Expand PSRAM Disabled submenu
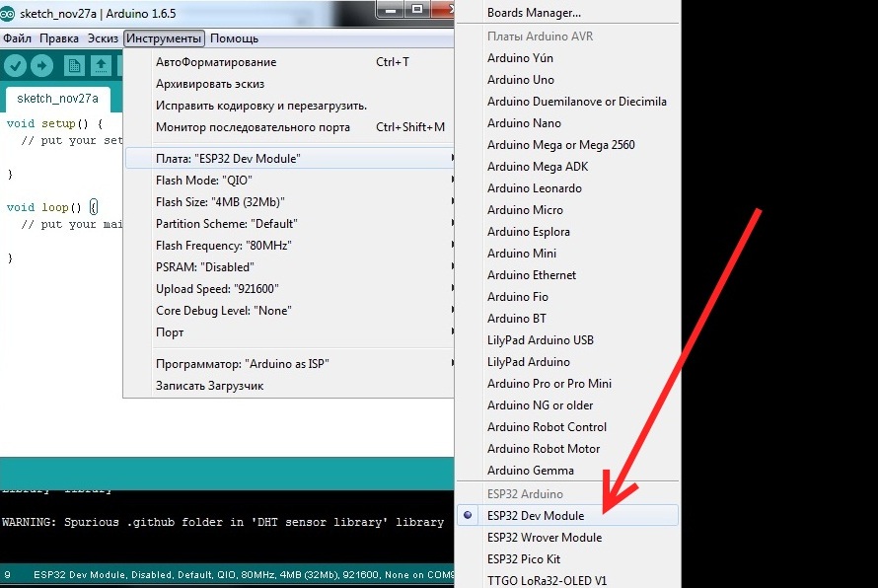 click(289, 267)
